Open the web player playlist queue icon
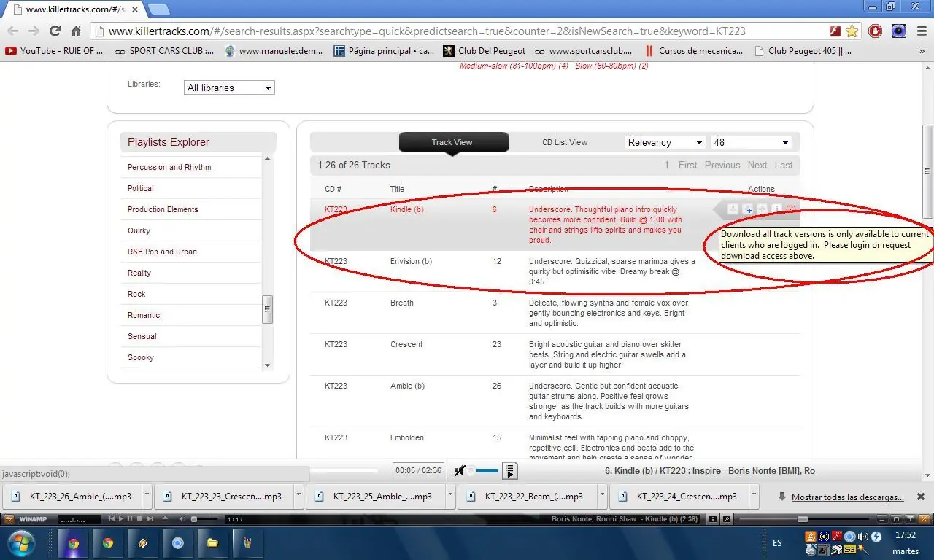The width and height of the screenshot is (934, 560). [x=509, y=470]
